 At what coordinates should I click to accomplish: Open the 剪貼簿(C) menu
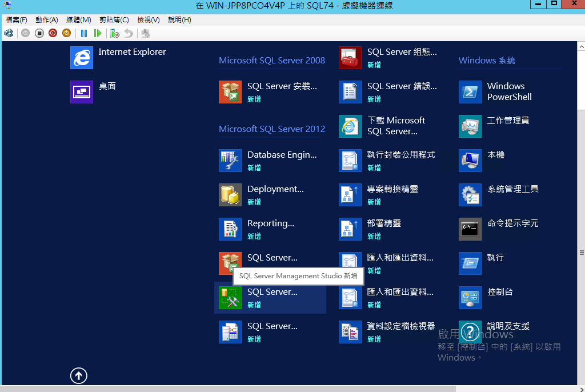click(114, 20)
